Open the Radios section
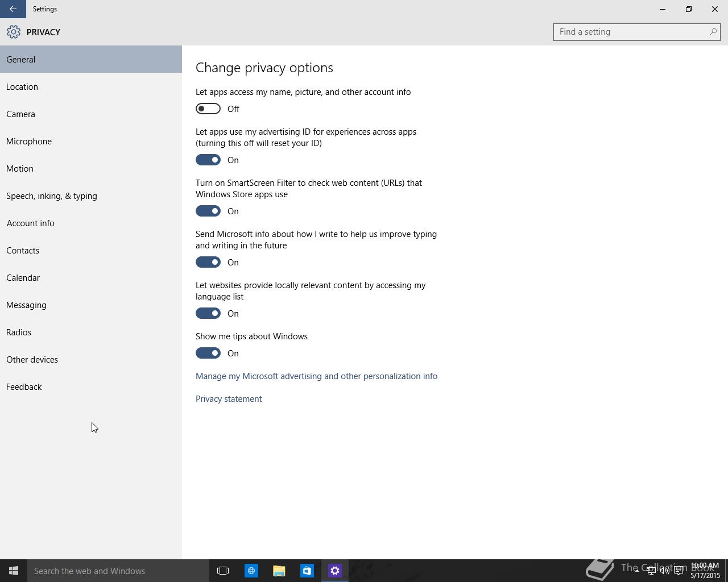 91,332
